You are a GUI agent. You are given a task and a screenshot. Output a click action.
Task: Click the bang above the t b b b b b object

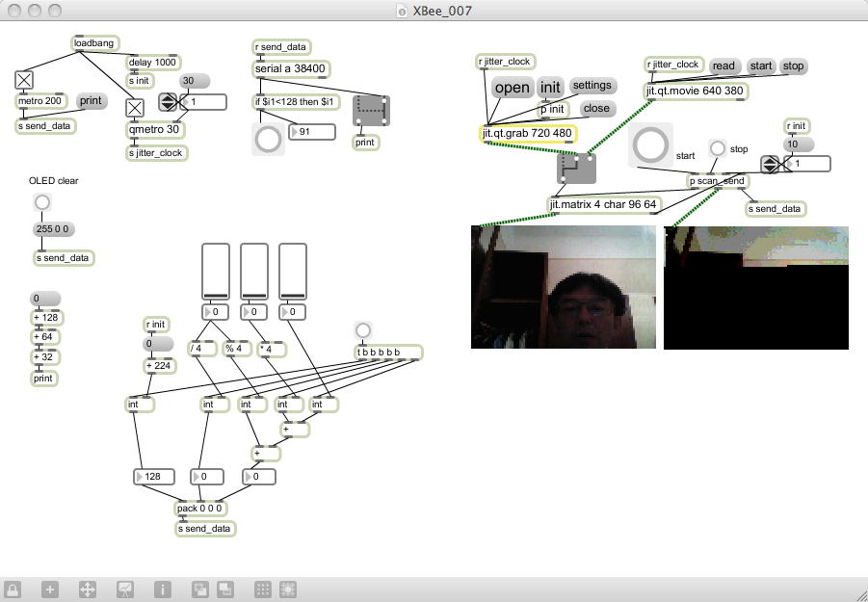[x=362, y=330]
